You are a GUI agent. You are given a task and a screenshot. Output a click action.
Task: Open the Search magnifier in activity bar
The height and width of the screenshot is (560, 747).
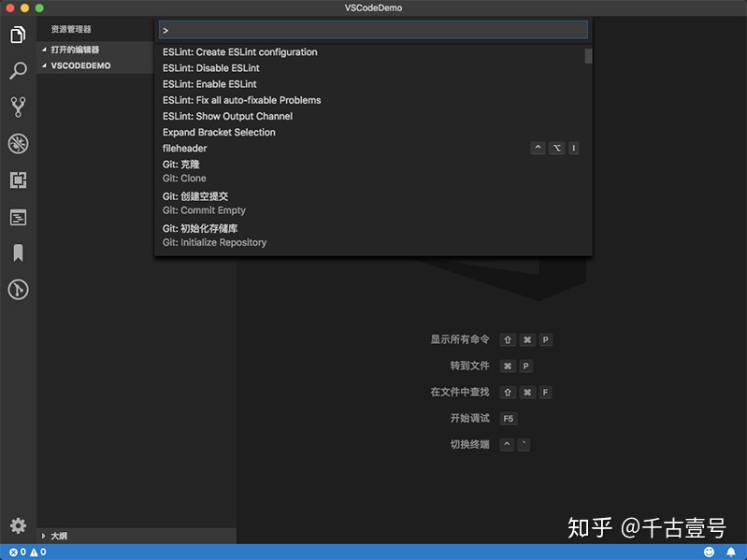pyautogui.click(x=18, y=70)
